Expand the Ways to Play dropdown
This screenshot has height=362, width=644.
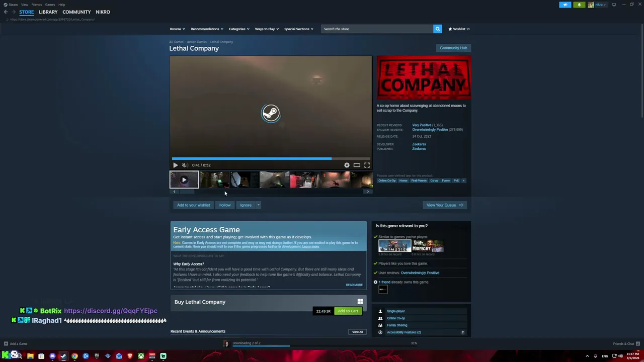coord(267,29)
